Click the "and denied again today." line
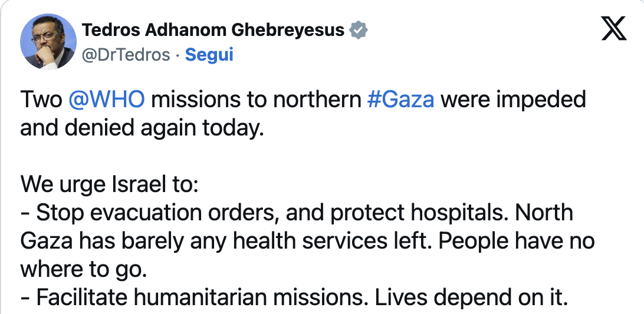 141,128
